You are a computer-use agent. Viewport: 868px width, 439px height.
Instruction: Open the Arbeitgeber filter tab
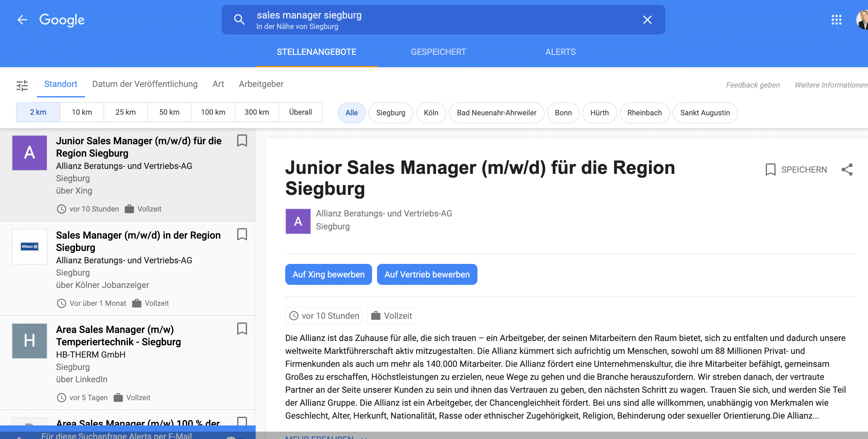pyautogui.click(x=261, y=84)
